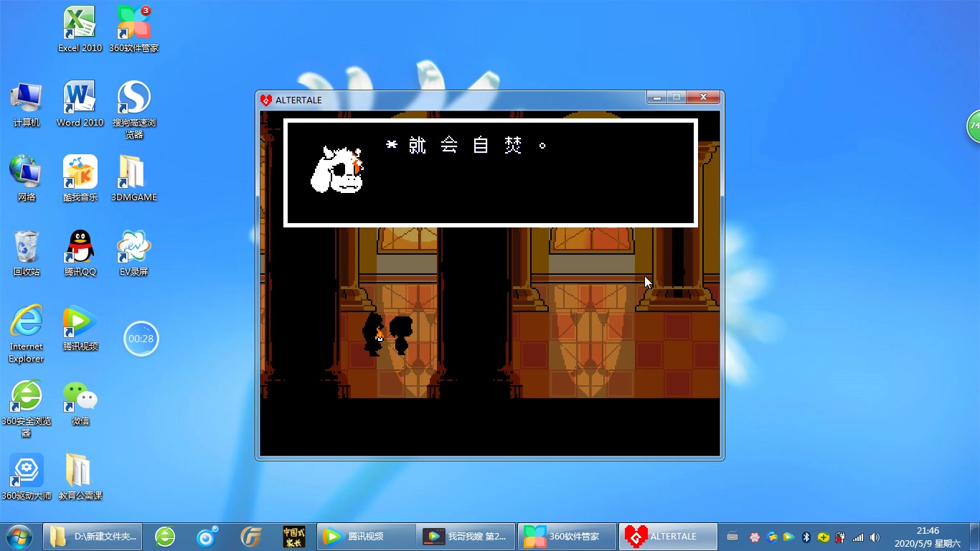Click the 腾讯视频 tray icon
980x551 pixels.
click(x=788, y=537)
